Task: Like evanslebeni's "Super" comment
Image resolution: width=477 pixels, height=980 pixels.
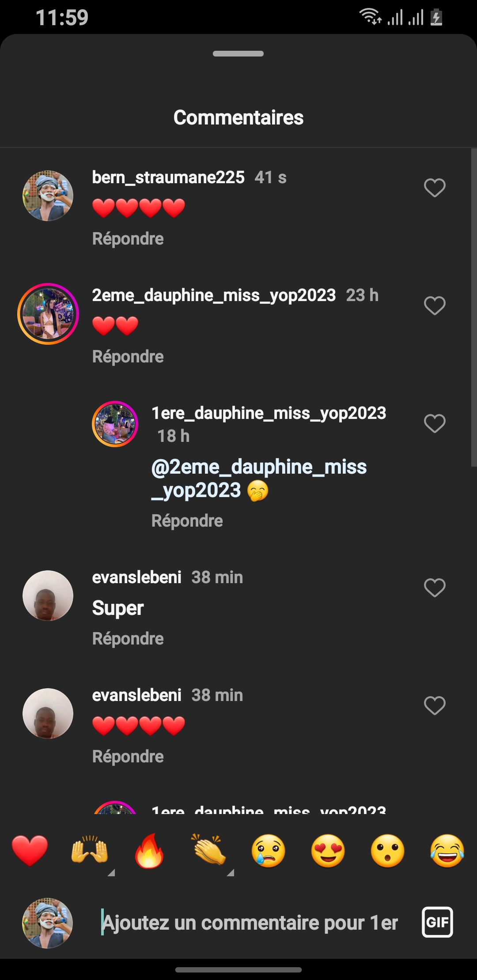Action: pos(435,588)
